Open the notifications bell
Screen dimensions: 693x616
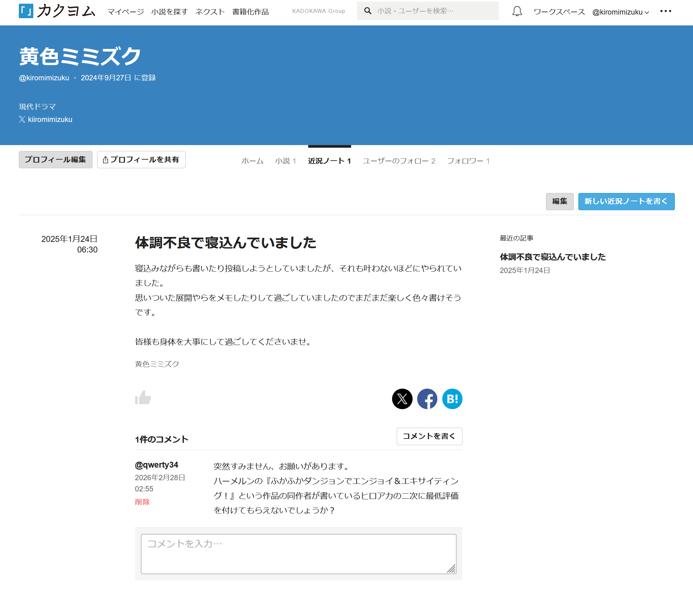point(517,12)
